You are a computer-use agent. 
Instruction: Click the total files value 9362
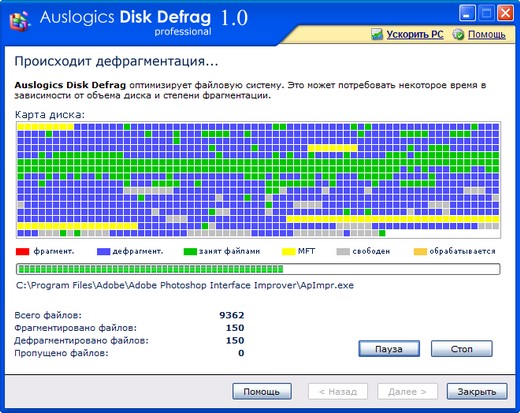pyautogui.click(x=232, y=315)
